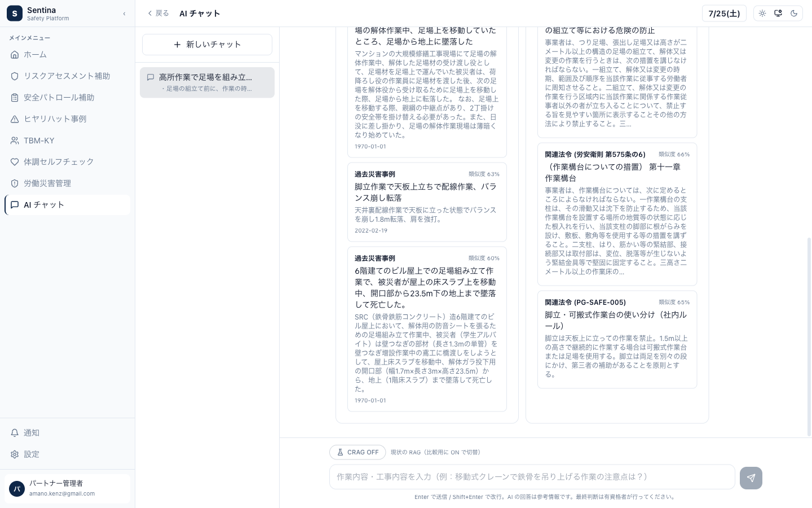
Task: Open ヒヤリハット事例 page
Action: [67, 119]
